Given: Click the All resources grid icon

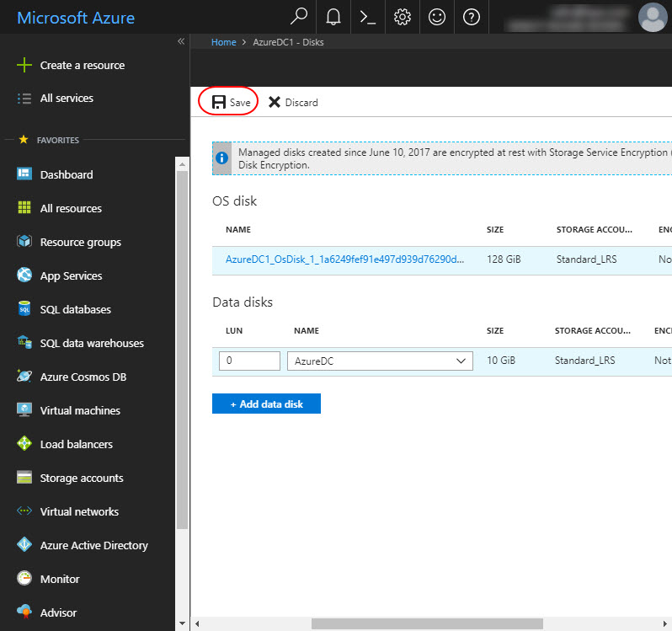Looking at the screenshot, I should point(24,207).
